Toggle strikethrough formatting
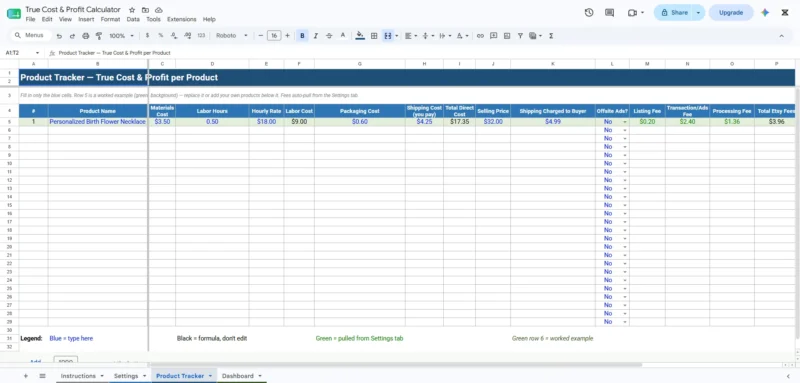This screenshot has width=800, height=383. coord(329,36)
